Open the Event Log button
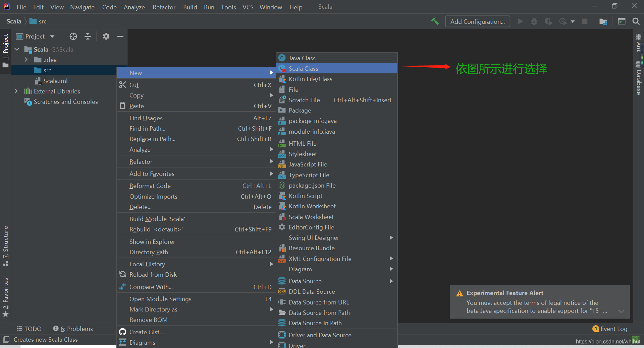 [x=610, y=329]
